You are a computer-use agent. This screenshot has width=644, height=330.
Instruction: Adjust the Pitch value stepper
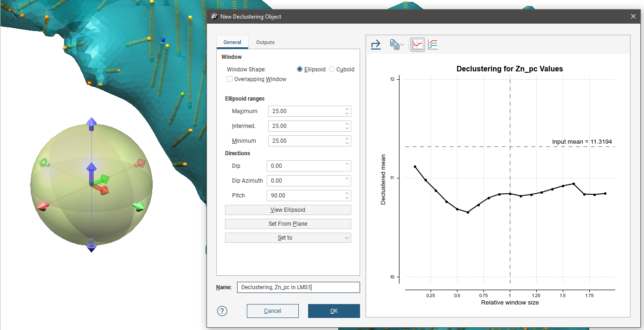(347, 196)
